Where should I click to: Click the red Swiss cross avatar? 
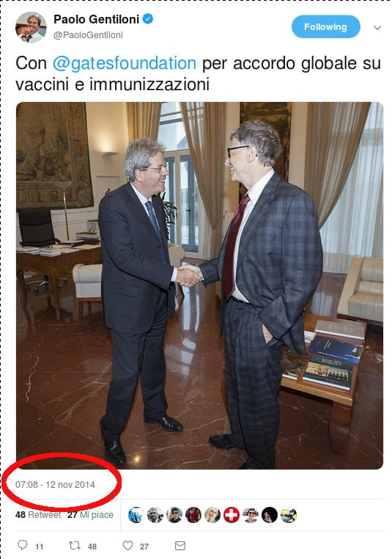[232, 515]
